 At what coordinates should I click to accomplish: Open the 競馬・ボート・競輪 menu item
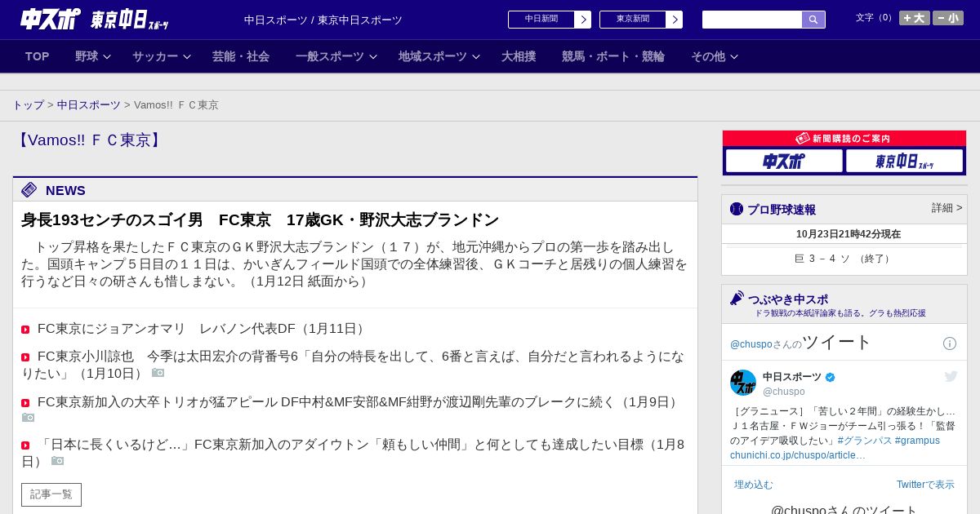613,56
